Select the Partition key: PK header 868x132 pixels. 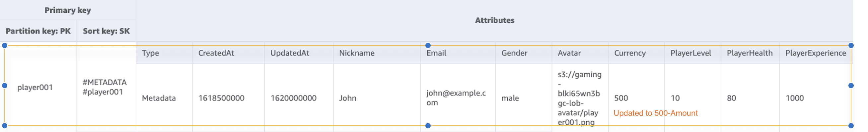[38, 31]
